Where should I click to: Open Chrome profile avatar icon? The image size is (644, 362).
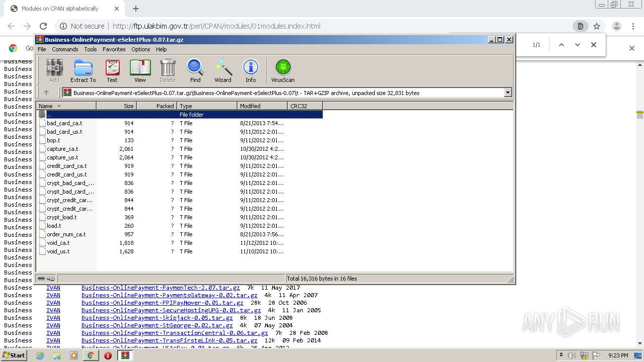[x=616, y=26]
